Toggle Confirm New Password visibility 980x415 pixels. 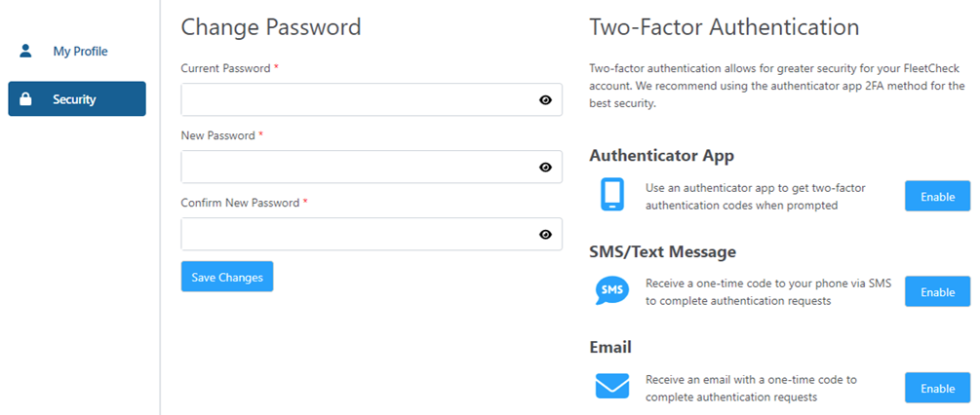(x=545, y=234)
